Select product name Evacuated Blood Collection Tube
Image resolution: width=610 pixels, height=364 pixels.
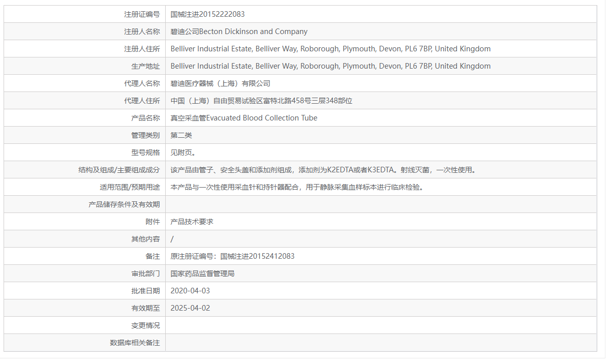tap(243, 117)
